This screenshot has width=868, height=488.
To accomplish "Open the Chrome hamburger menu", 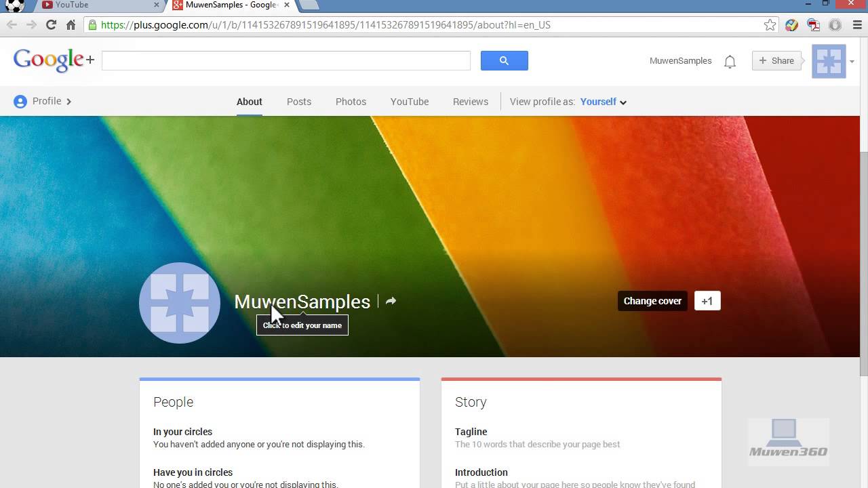I will click(x=856, y=25).
